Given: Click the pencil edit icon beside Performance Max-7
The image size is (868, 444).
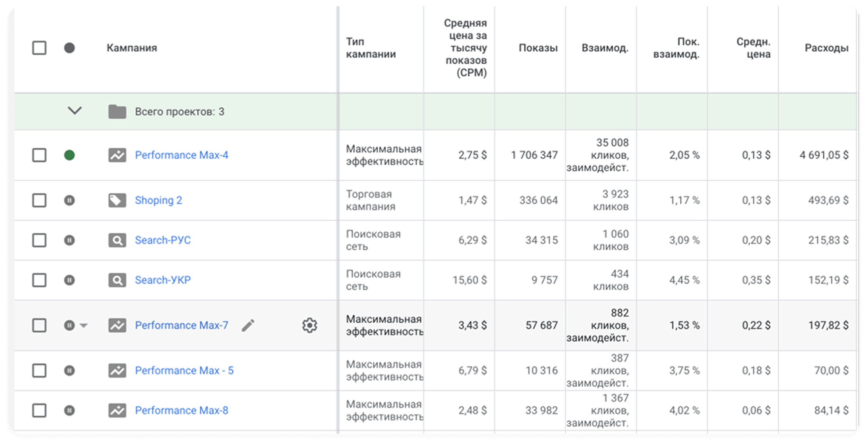Looking at the screenshot, I should [248, 325].
